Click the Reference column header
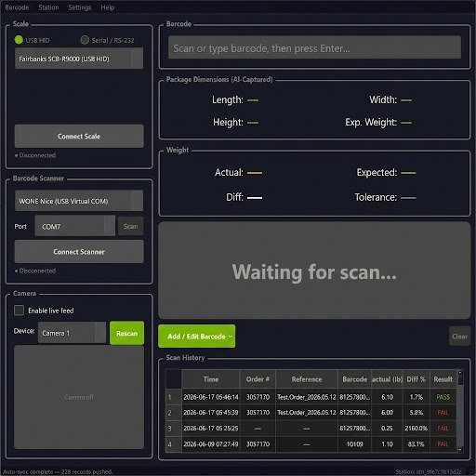This screenshot has width=476, height=476. coord(307,379)
